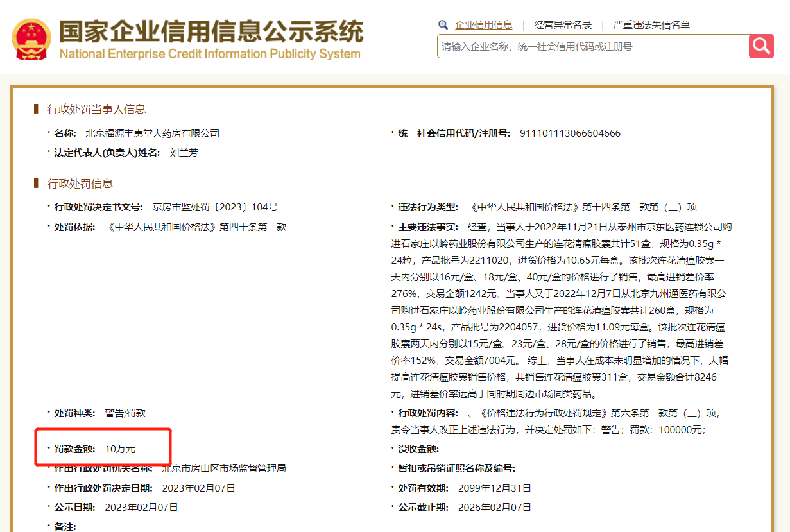
Task: Click legal representative name 刘兰芳
Action: (x=184, y=153)
